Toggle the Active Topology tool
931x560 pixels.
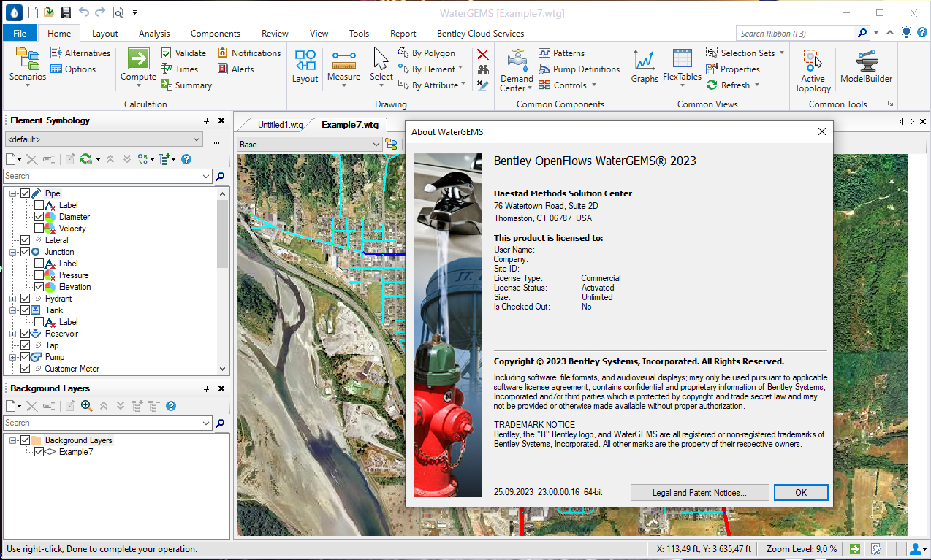(x=813, y=71)
